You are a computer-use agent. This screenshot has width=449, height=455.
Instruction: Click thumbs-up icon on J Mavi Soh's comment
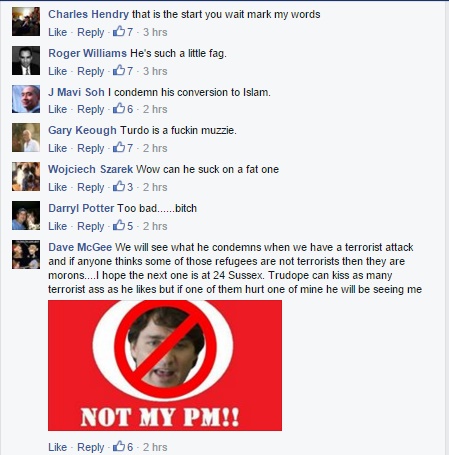tap(119, 108)
